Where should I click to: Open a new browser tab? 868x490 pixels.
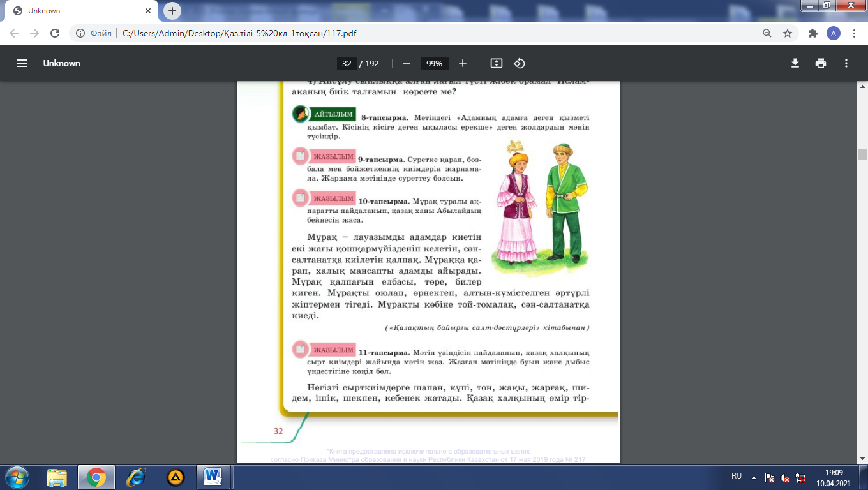pyautogui.click(x=172, y=11)
